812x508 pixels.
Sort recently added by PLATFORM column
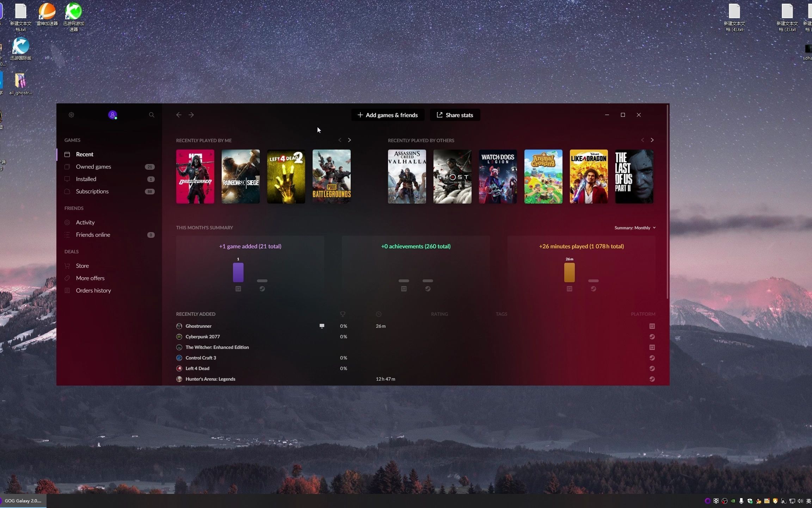[643, 314]
